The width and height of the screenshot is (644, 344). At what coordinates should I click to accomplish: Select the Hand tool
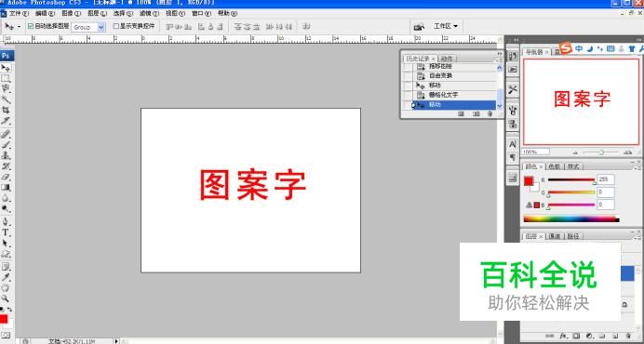pos(6,288)
